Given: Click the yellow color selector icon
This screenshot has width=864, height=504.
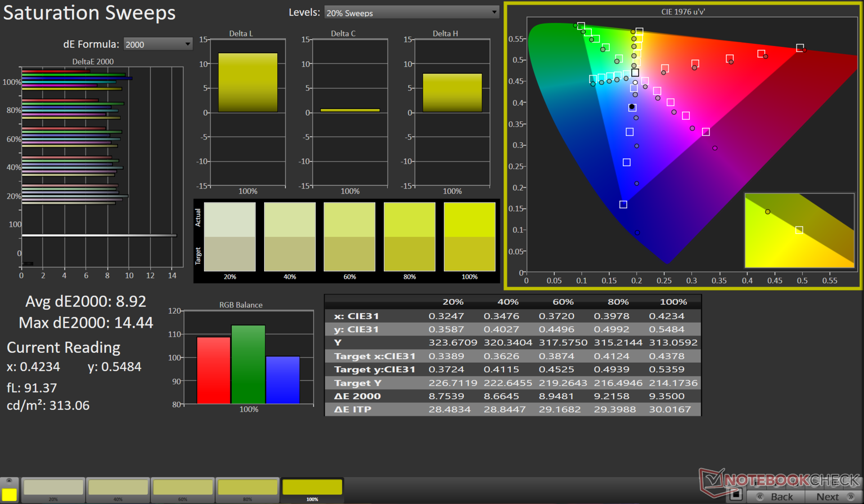Looking at the screenshot, I should tap(9, 494).
